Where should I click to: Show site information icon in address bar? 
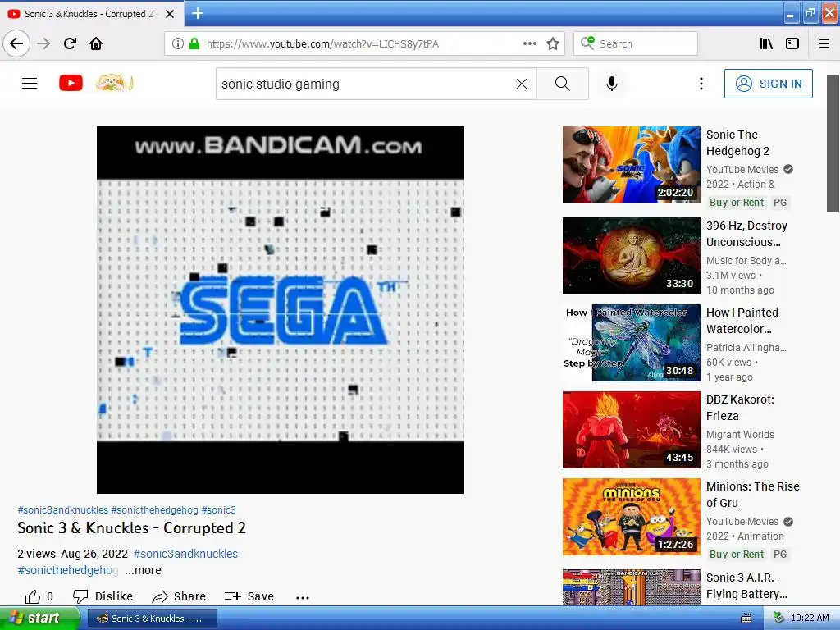(178, 43)
